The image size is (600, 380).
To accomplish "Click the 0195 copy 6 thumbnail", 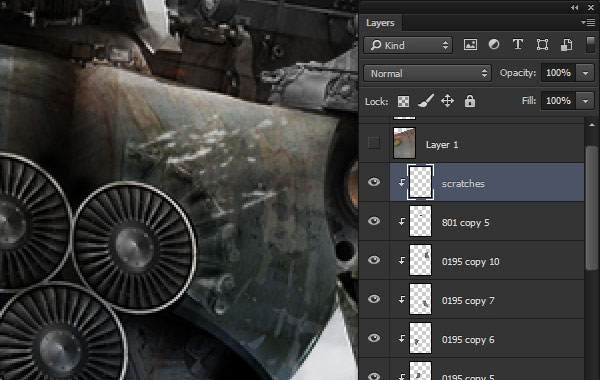I will coord(420,338).
